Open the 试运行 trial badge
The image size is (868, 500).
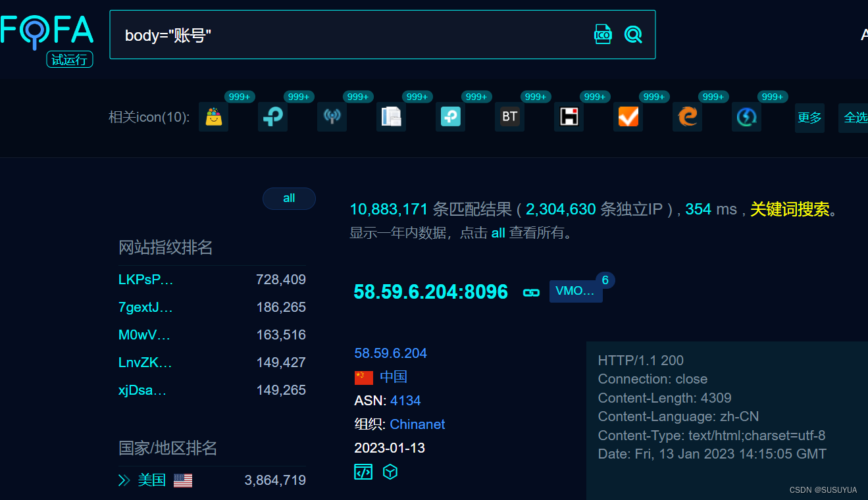(70, 60)
